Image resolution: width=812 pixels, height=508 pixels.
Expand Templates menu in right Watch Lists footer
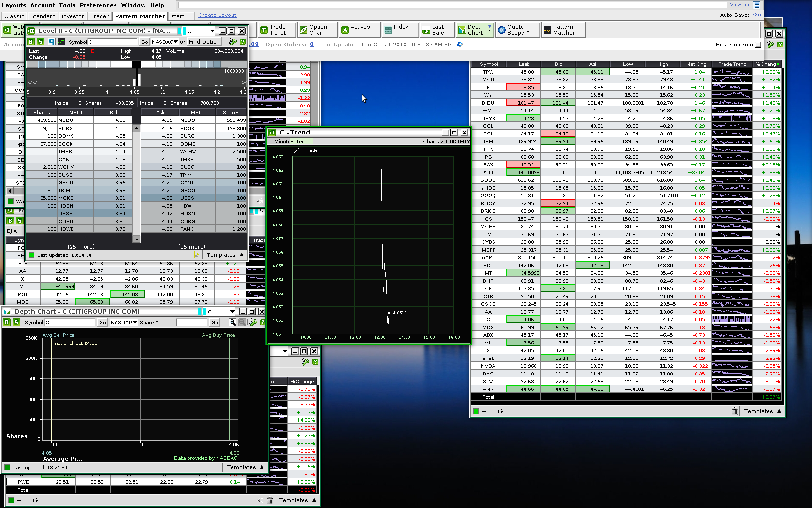762,411
